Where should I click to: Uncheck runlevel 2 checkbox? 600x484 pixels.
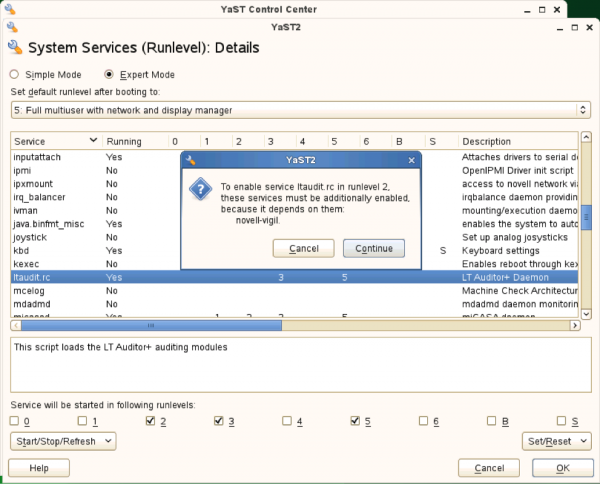(x=150, y=421)
